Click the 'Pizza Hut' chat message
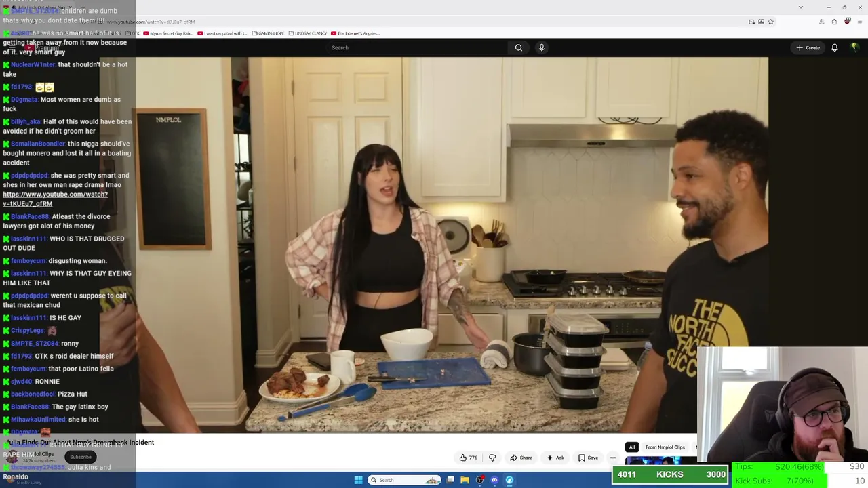Screen dimensions: 868x488 73,394
